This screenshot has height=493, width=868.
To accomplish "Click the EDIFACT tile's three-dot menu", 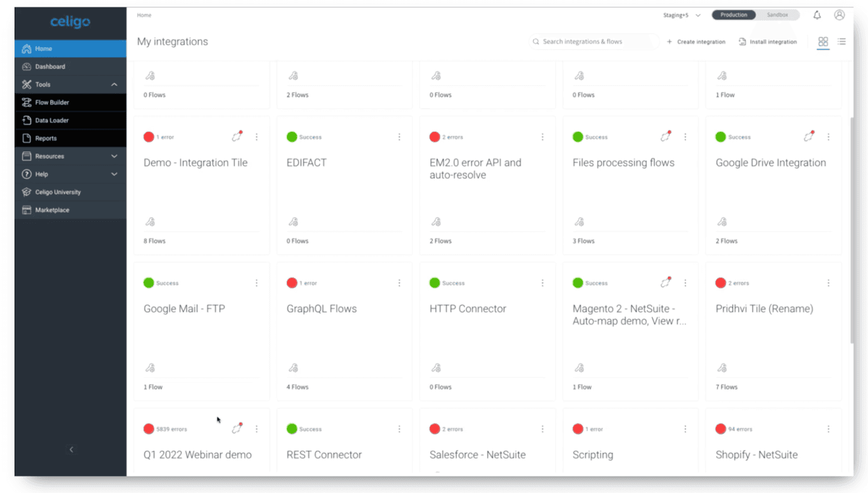I will coord(399,137).
